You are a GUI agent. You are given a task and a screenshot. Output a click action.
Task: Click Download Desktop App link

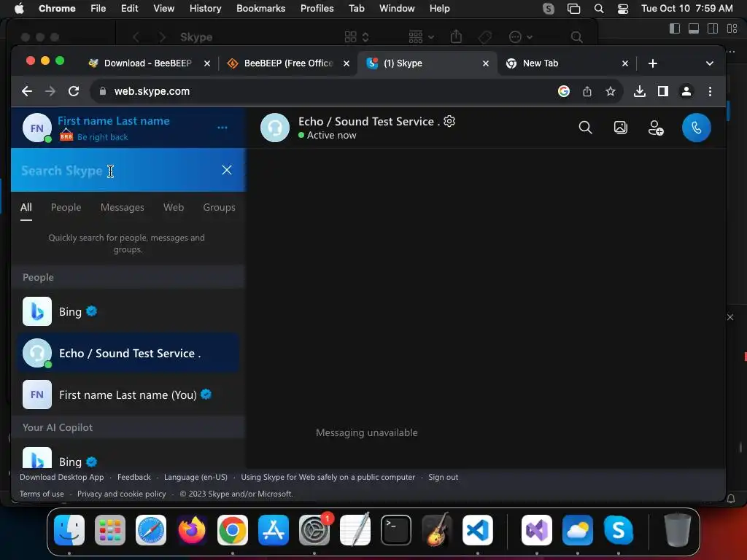click(61, 477)
